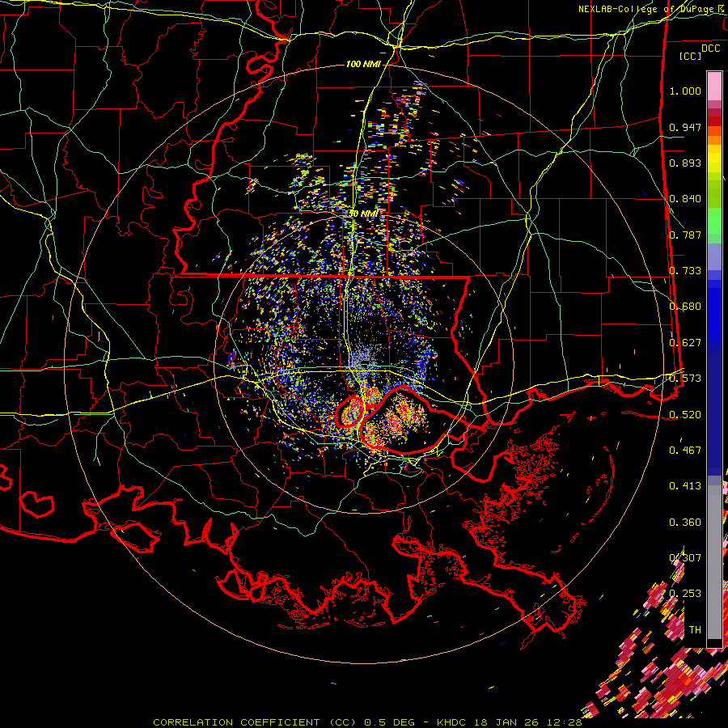
Task: Click the 1.000 legend value
Action: [685, 91]
